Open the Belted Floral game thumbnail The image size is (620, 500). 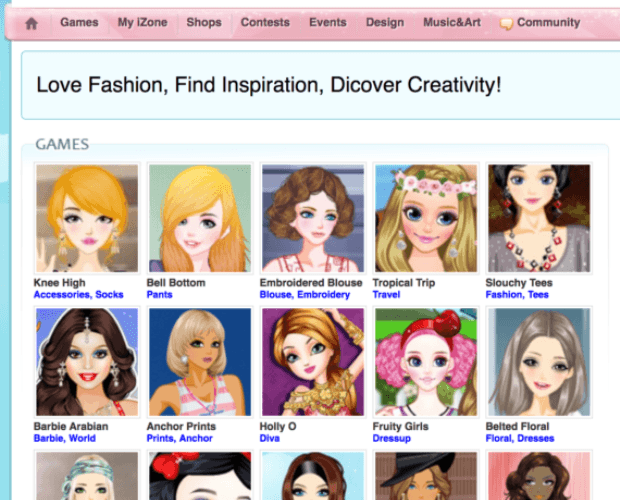click(539, 362)
